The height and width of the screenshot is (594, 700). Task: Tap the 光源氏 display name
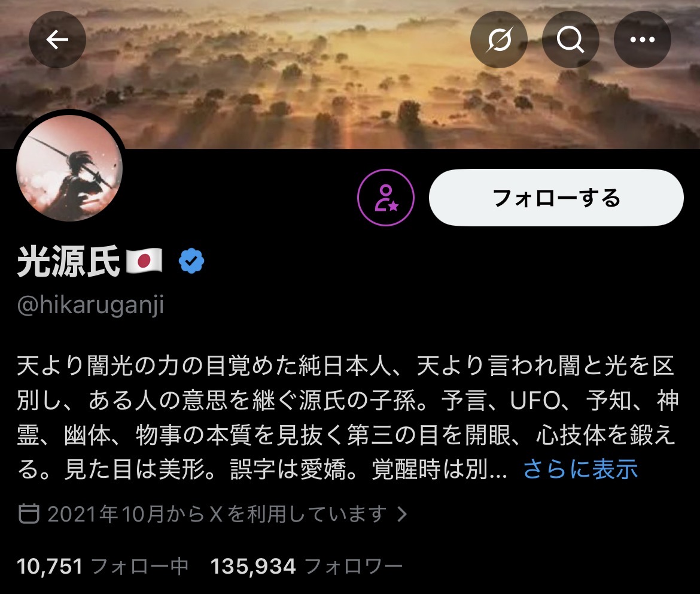(69, 261)
